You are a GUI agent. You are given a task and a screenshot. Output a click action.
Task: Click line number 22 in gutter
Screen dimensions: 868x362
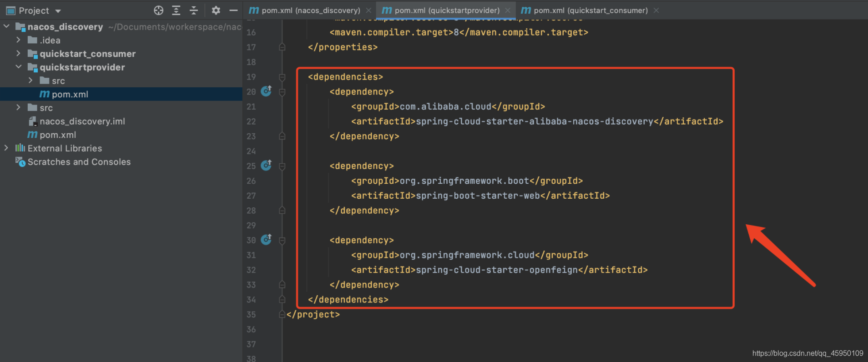(x=251, y=121)
